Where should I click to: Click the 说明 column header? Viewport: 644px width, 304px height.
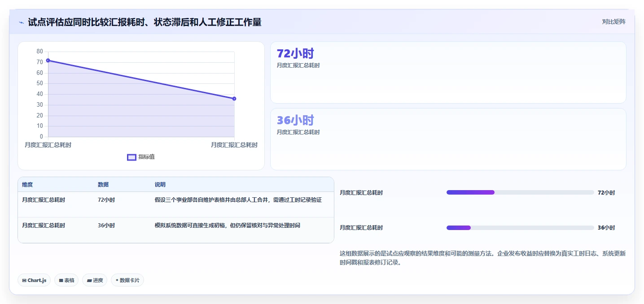(x=160, y=185)
